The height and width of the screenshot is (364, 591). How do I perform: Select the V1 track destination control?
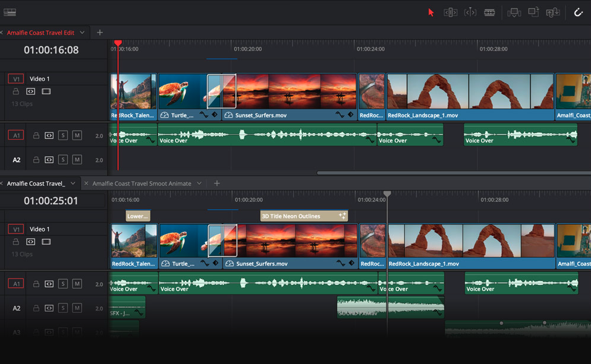tap(15, 78)
